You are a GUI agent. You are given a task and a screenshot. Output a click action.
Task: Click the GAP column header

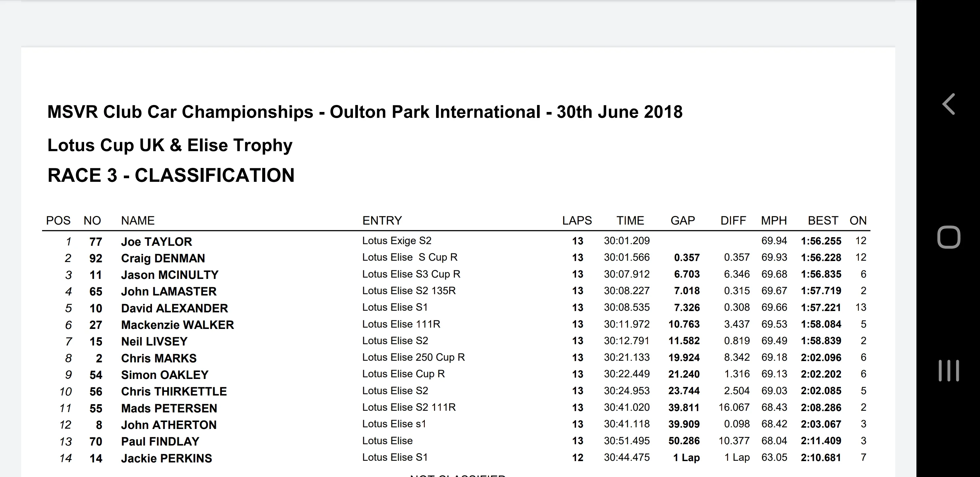[682, 220]
